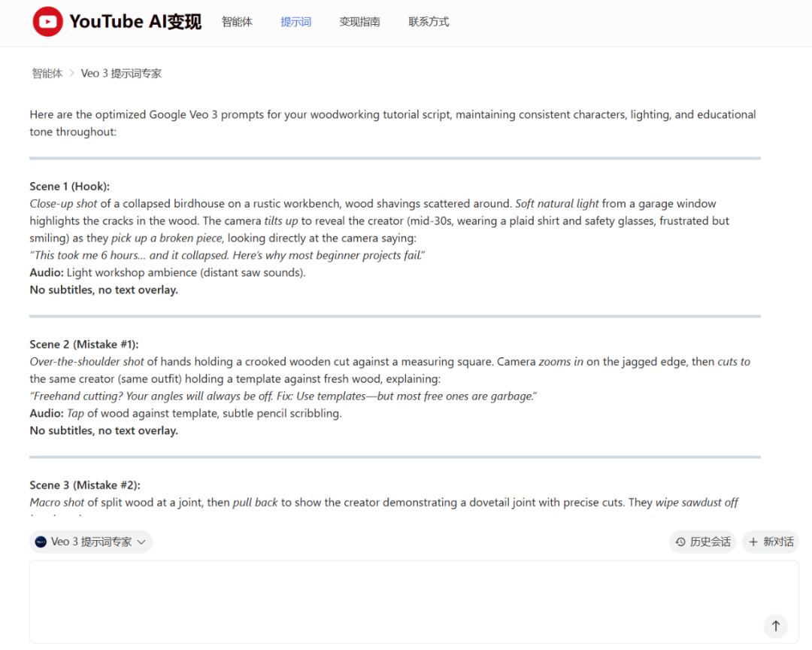The width and height of the screenshot is (812, 650).
Task: Switch to the 提示词 navigation tab
Action: (295, 22)
